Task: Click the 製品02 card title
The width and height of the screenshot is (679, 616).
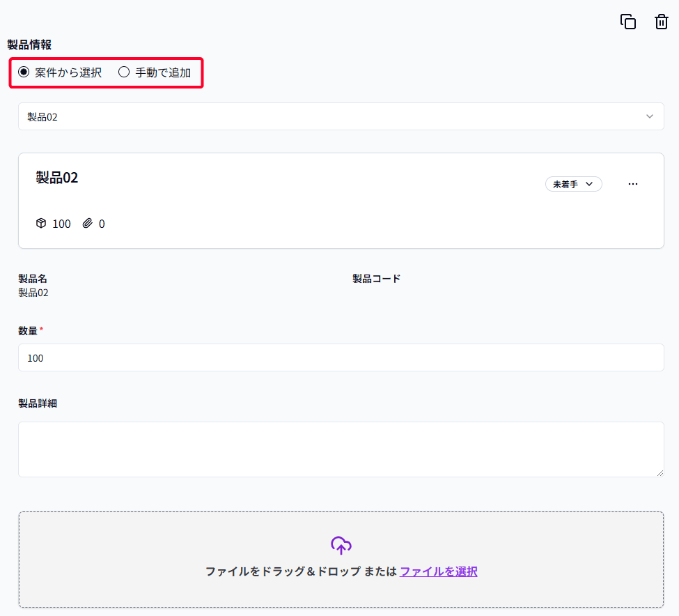Action: tap(57, 177)
